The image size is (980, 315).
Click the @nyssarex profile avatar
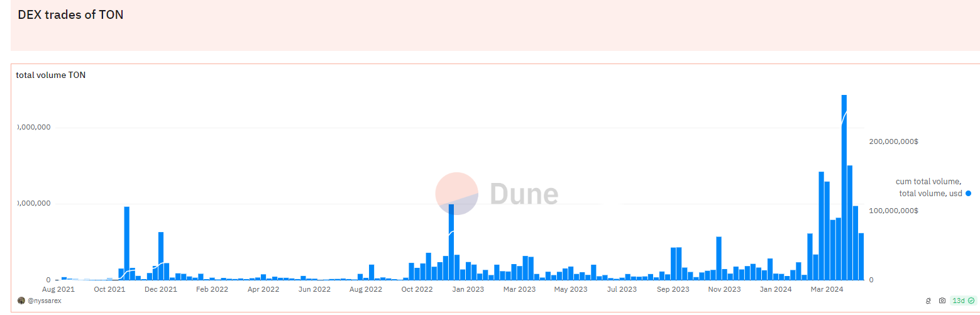tap(21, 301)
